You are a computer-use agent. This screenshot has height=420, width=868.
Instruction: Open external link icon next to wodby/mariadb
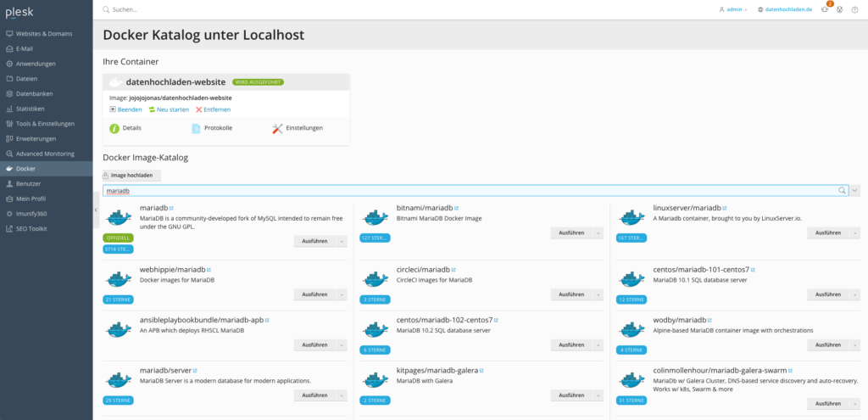coord(709,320)
